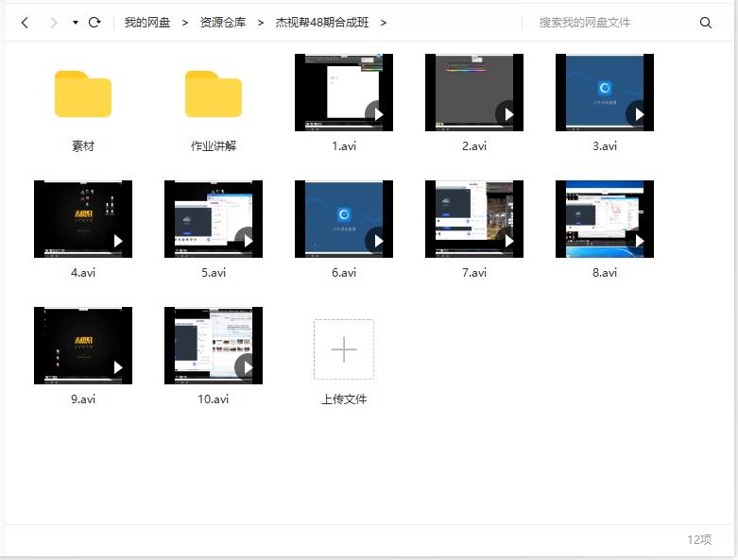The image size is (738, 560).
Task: Refresh the current folder listing
Action: click(94, 23)
